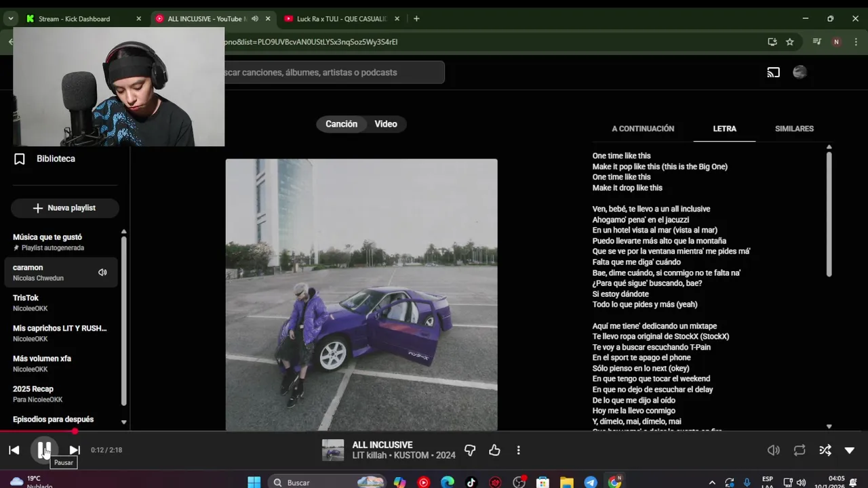This screenshot has width=868, height=488.
Task: Open Telegram from the taskbar
Action: click(591, 483)
